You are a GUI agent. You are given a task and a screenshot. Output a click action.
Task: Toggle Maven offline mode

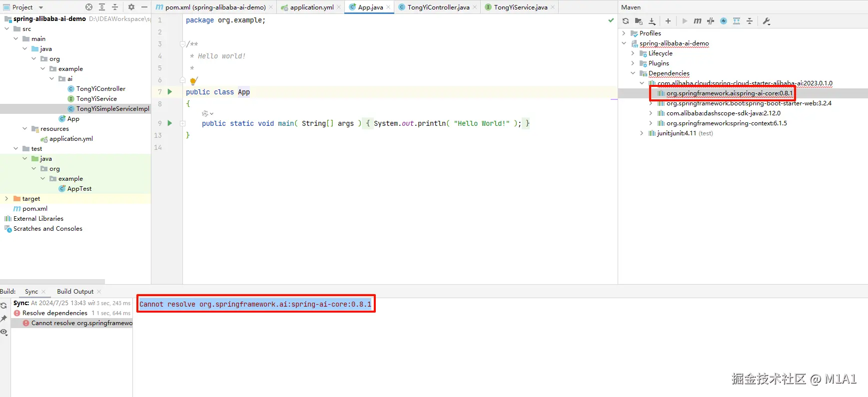[x=711, y=21]
